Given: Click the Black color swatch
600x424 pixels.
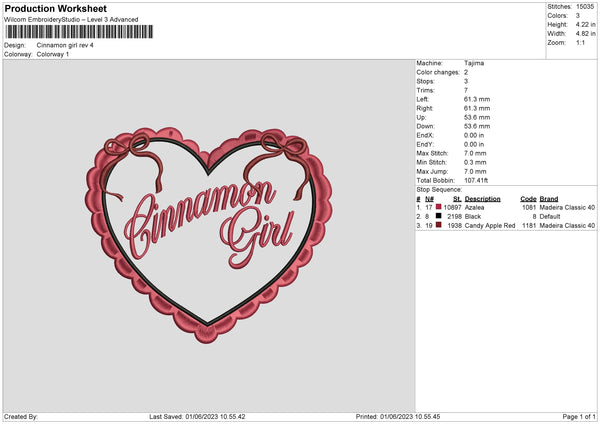Looking at the screenshot, I should pyautogui.click(x=439, y=216).
